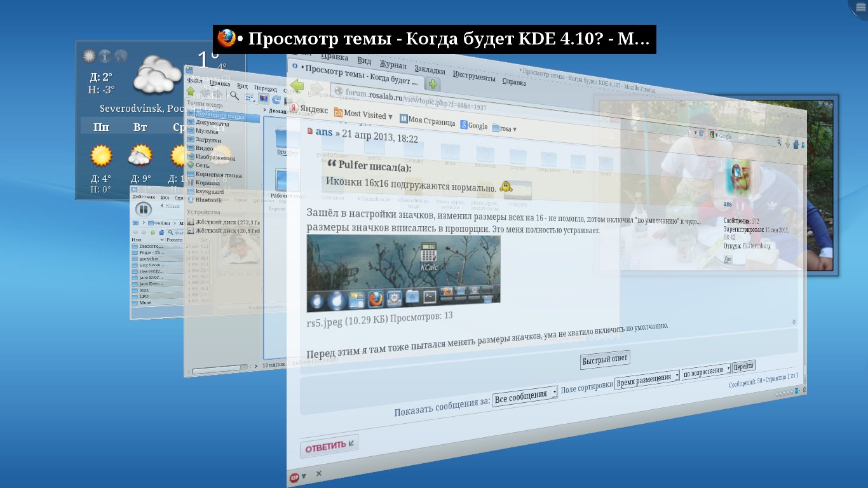Viewport: 868px width, 488px height.
Task: Open the dropdown arrow beside the Adblock Plus icon
Action: pyautogui.click(x=304, y=476)
